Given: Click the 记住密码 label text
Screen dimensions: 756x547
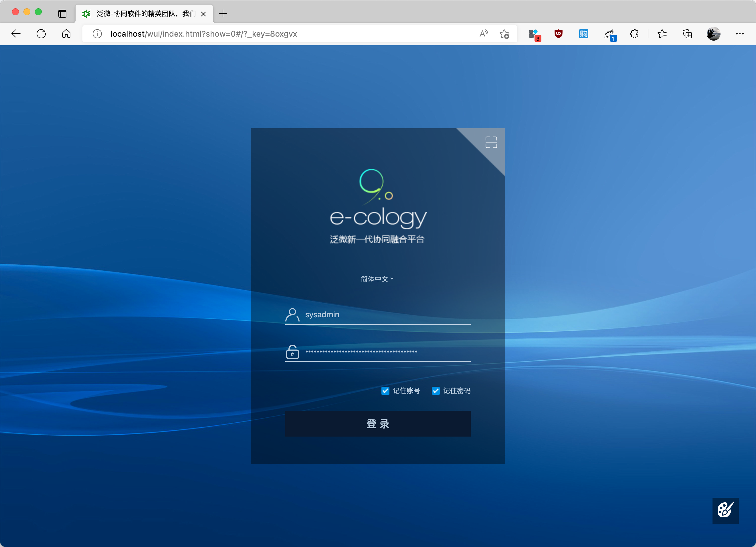Looking at the screenshot, I should (x=457, y=391).
